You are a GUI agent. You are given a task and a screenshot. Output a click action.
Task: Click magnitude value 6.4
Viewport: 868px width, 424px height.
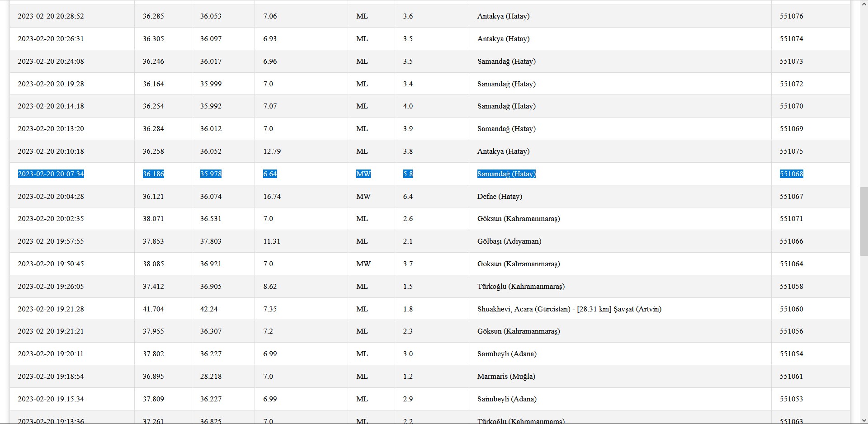click(x=408, y=197)
